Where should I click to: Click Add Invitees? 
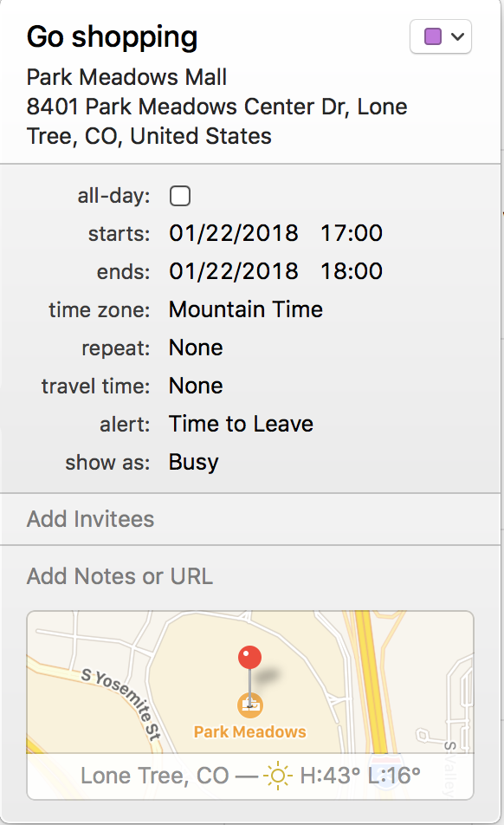(90, 519)
